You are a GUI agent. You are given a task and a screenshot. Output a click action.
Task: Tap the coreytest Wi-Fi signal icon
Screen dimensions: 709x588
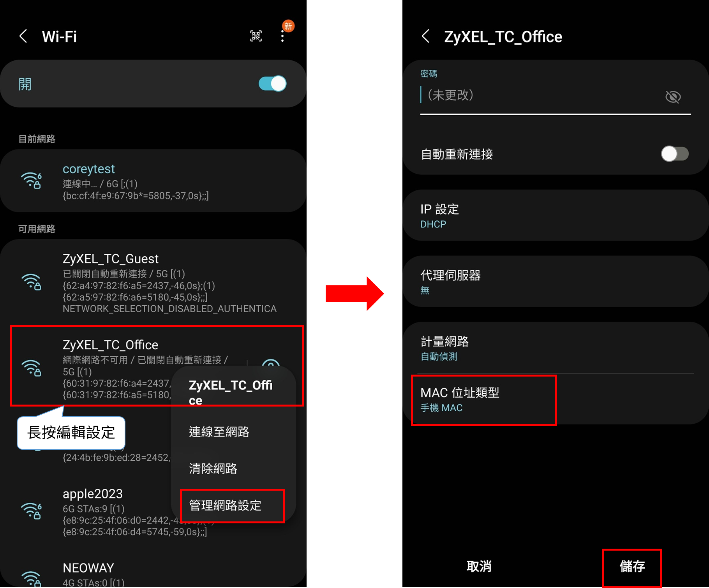(31, 180)
